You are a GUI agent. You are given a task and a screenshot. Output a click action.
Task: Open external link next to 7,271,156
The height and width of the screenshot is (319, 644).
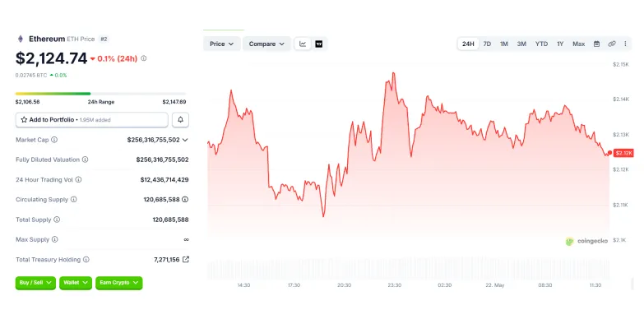coord(186,260)
